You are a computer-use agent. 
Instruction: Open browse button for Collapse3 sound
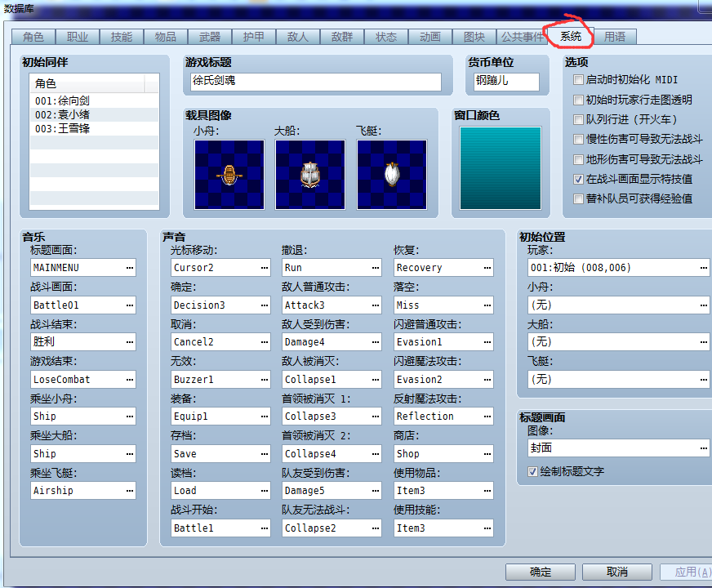pos(376,416)
